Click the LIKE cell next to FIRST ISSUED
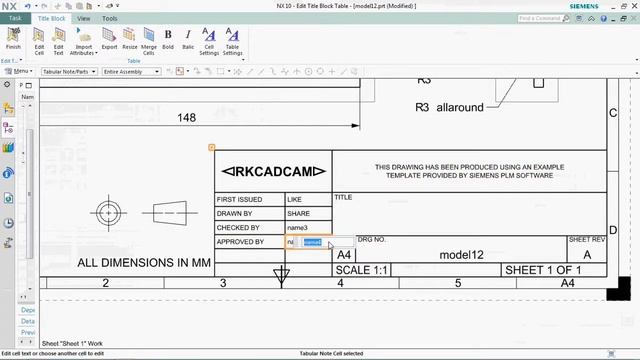 [x=308, y=199]
